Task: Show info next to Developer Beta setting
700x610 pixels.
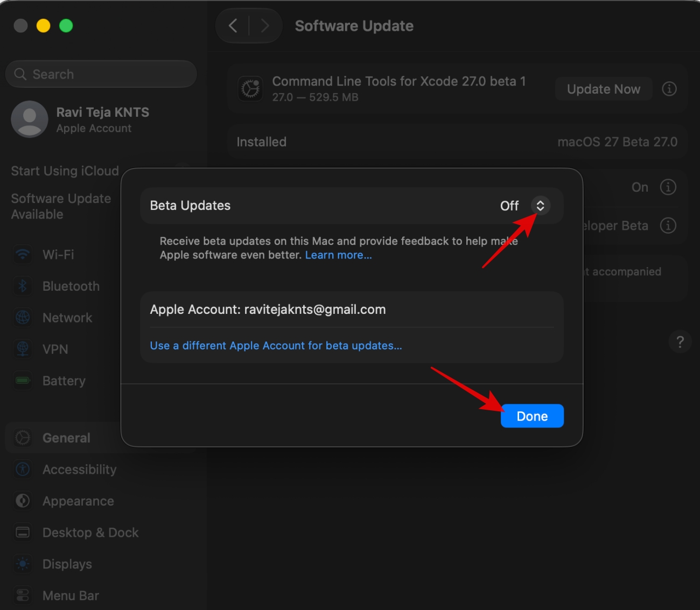Action: tap(668, 226)
